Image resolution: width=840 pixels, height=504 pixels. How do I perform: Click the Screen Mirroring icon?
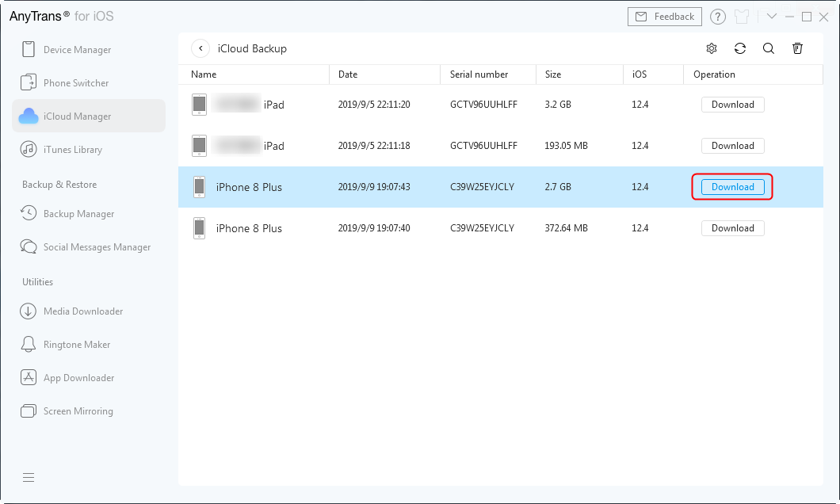click(28, 410)
